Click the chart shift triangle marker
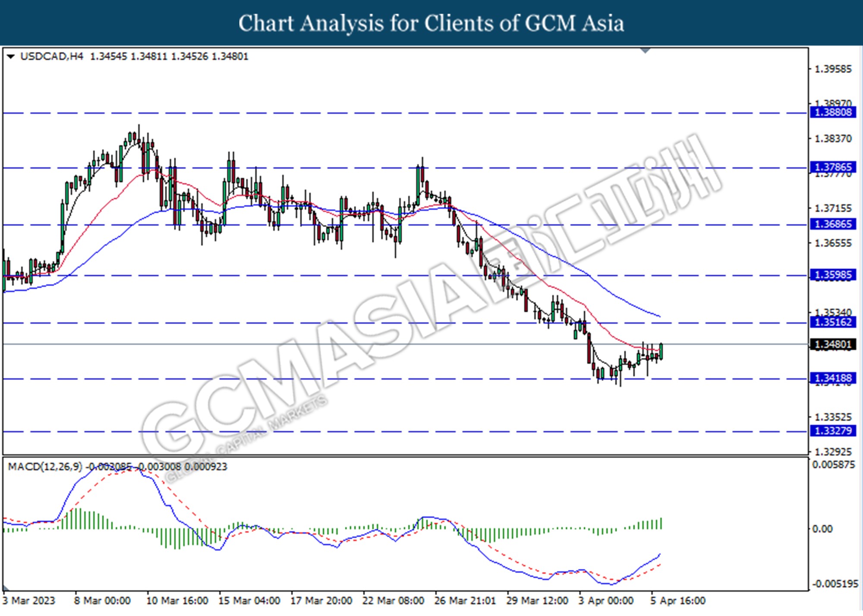The width and height of the screenshot is (863, 616). [x=646, y=50]
